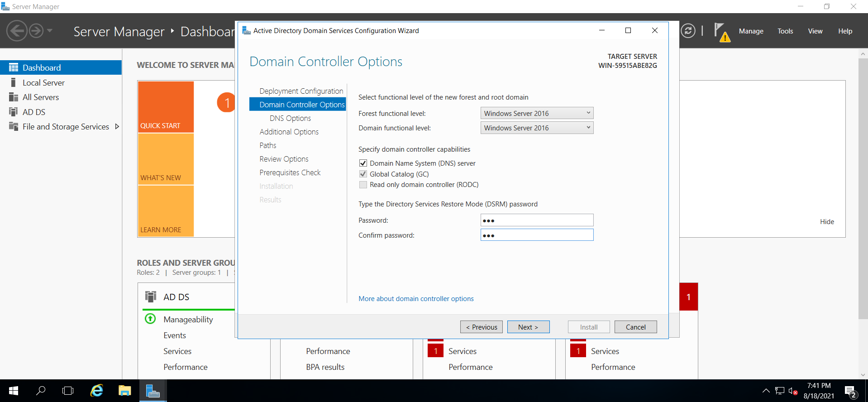Open More about domain controller options link
Screen dimensions: 868x402
(416, 299)
